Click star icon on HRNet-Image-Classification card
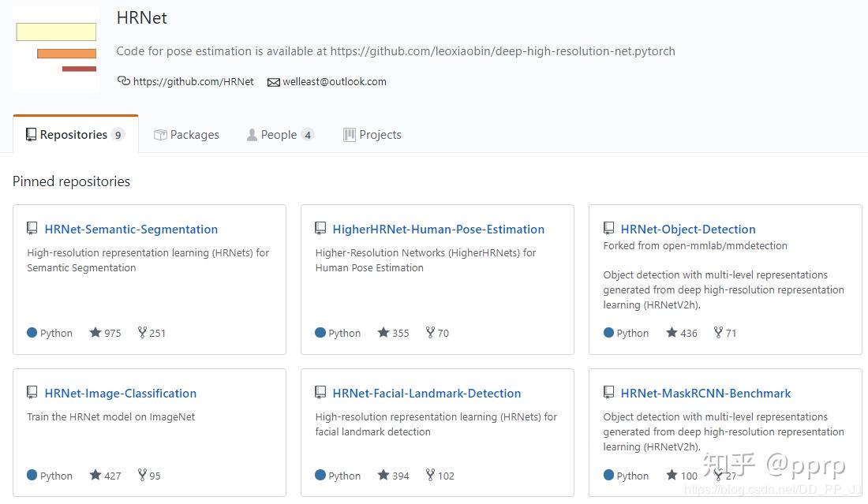 point(95,476)
